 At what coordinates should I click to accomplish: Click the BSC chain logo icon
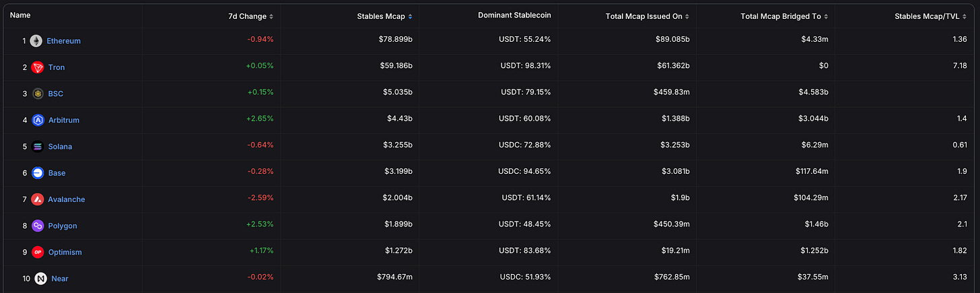click(38, 94)
